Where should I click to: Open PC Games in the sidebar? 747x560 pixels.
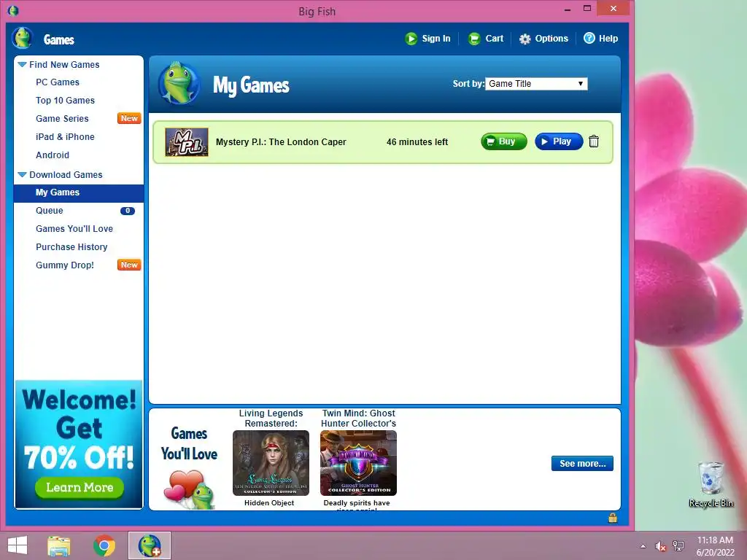[x=58, y=82]
